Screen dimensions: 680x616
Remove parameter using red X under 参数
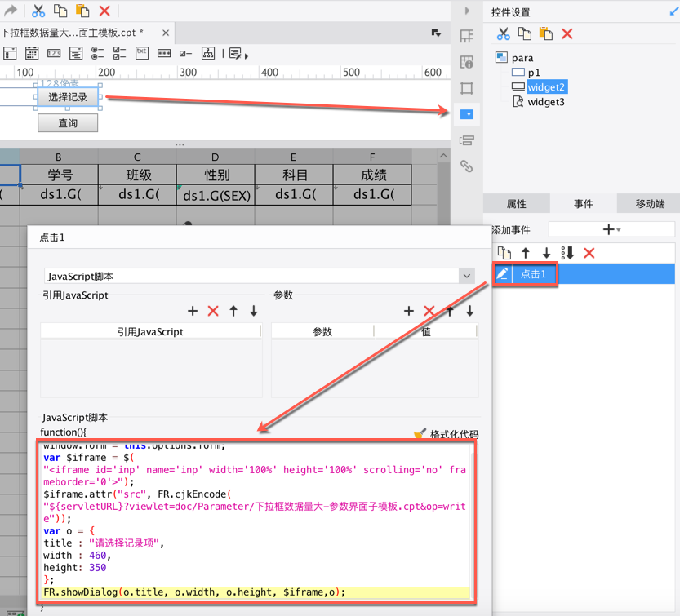[x=429, y=311]
